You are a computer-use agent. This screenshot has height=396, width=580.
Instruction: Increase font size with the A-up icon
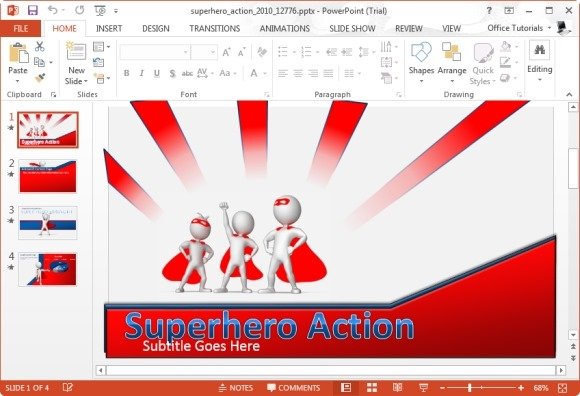(226, 52)
